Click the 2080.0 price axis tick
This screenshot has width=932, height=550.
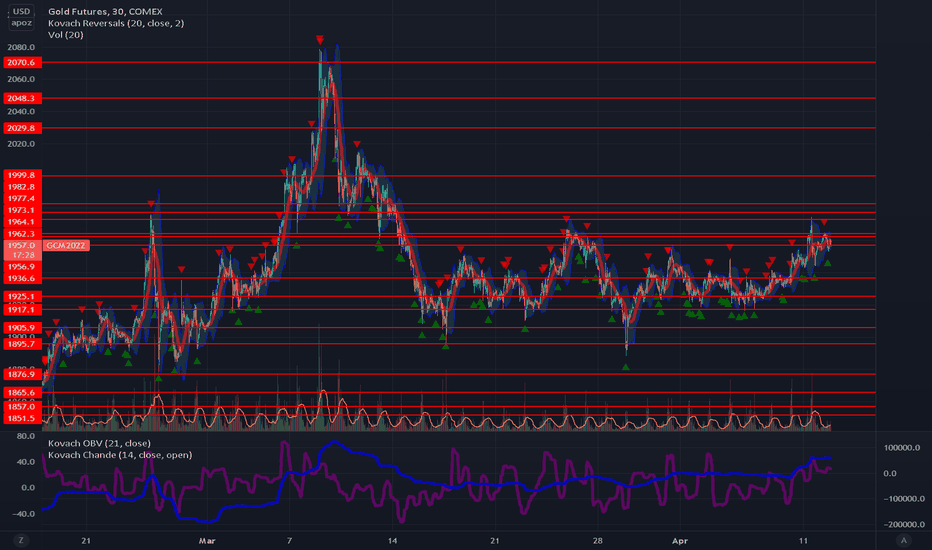21,47
